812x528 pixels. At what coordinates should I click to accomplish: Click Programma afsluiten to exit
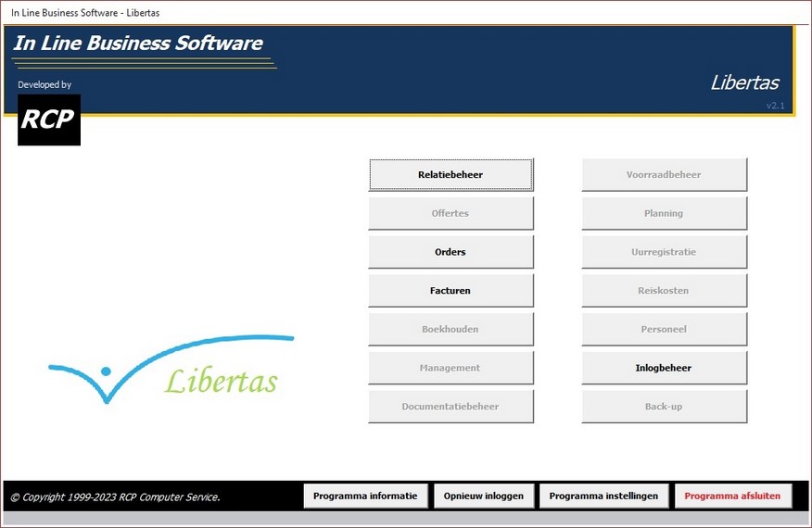point(733,496)
